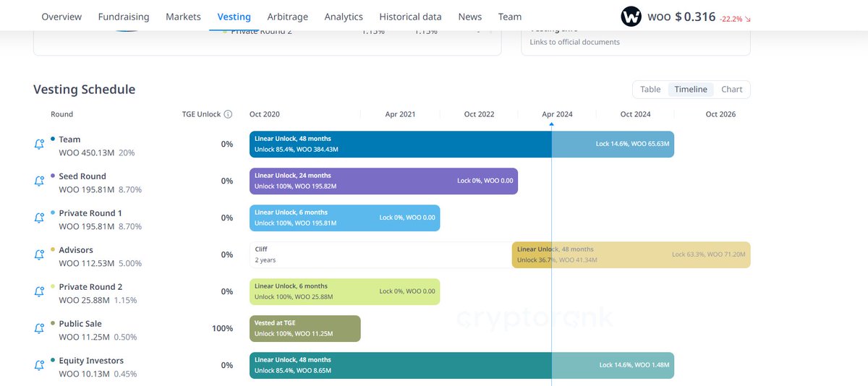Click Private Round 1 unlock bar

[344, 218]
